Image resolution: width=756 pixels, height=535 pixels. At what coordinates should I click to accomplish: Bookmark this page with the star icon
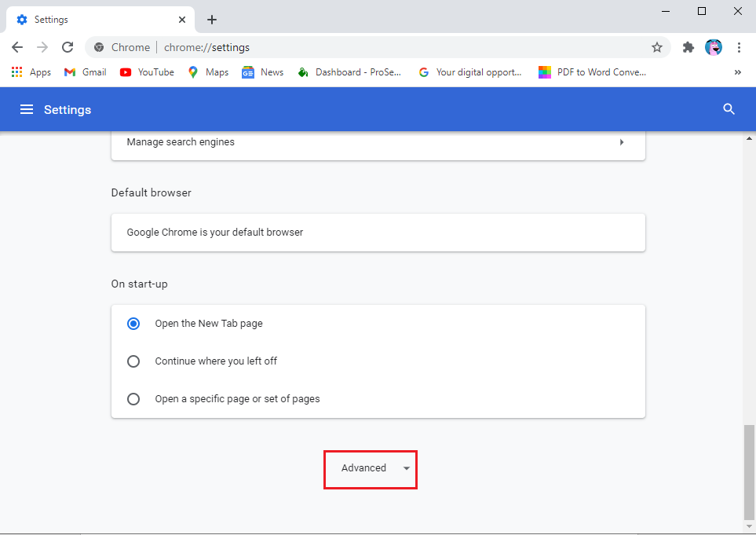coord(657,47)
